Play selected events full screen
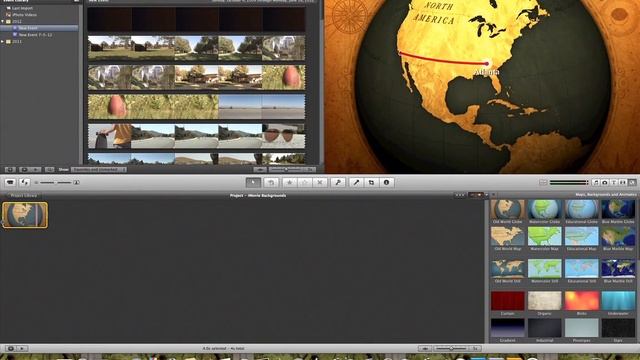 point(24,169)
